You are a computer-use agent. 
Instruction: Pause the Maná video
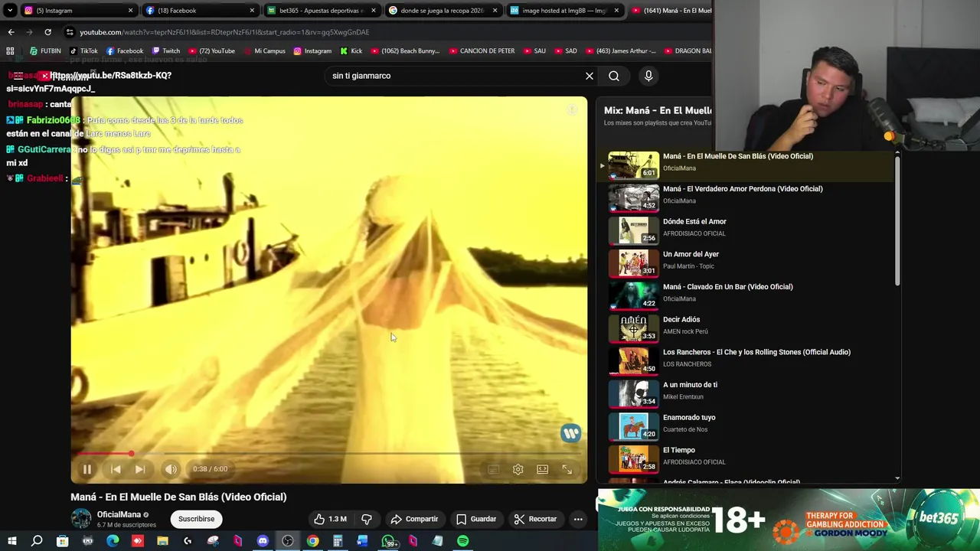(87, 469)
